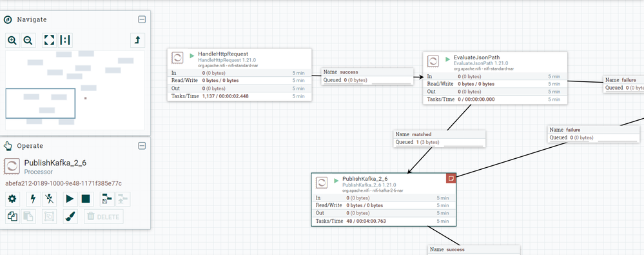
Task: Open the red bulletin note on PublishKafka_2_6
Action: (x=451, y=178)
